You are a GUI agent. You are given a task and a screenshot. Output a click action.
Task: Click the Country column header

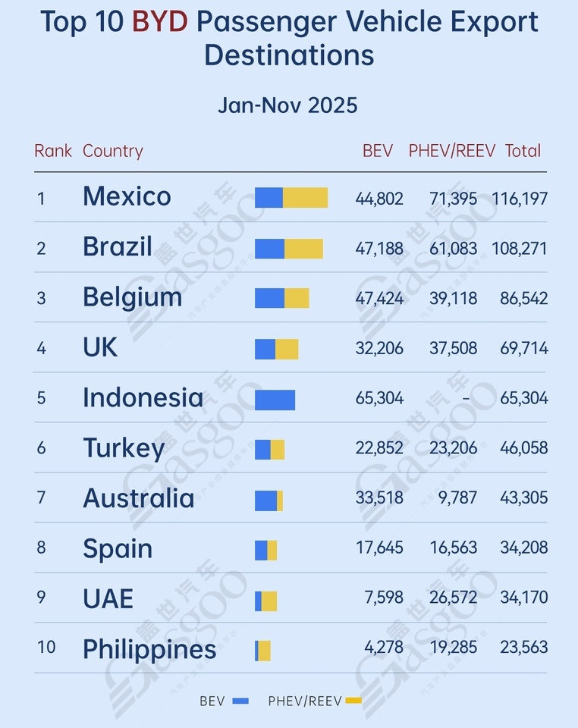(x=112, y=151)
